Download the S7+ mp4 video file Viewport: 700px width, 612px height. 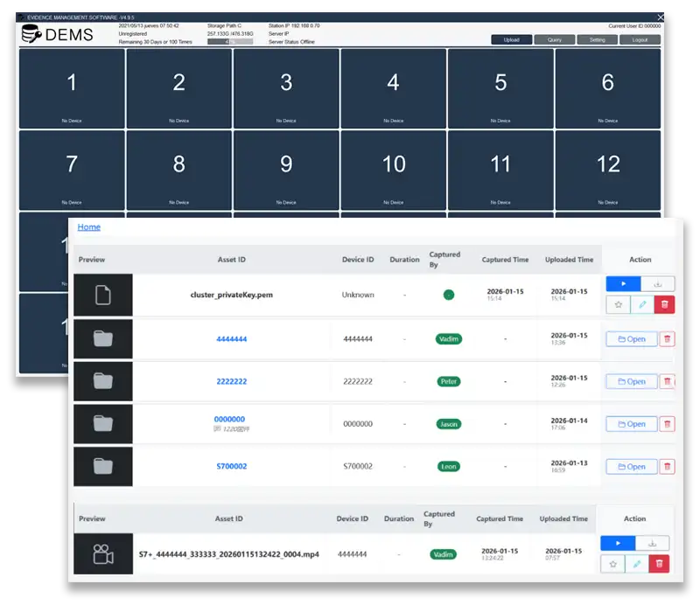click(652, 543)
